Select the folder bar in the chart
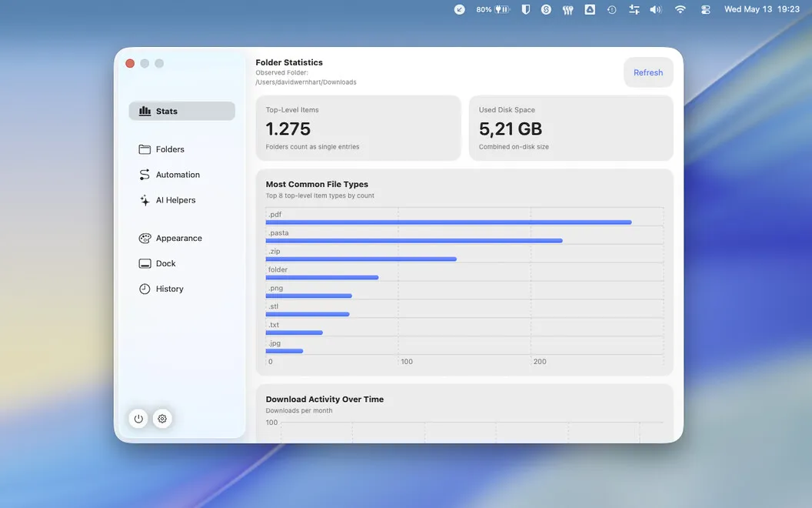The image size is (812, 508). coord(322,277)
